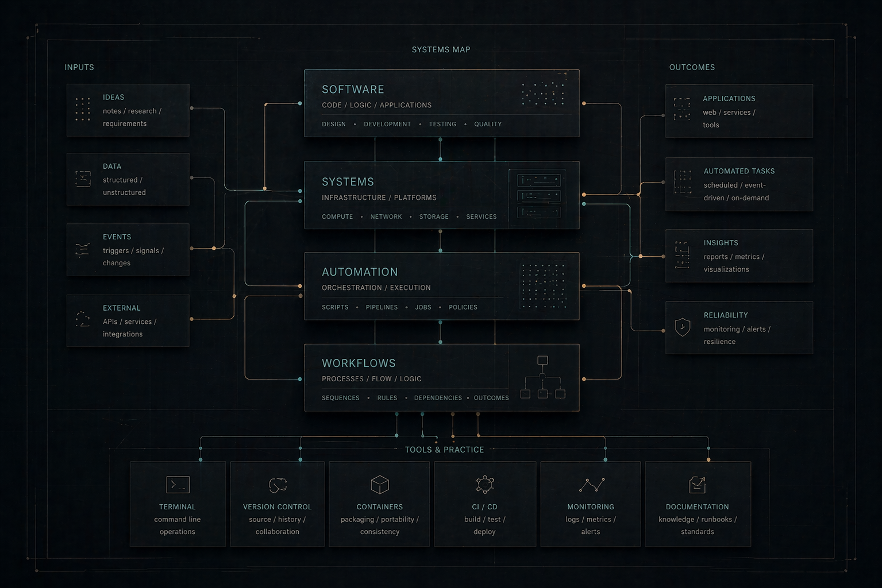Screen dimensions: 882x588
Task: Click the CI / CD cycle icon
Action: [485, 485]
